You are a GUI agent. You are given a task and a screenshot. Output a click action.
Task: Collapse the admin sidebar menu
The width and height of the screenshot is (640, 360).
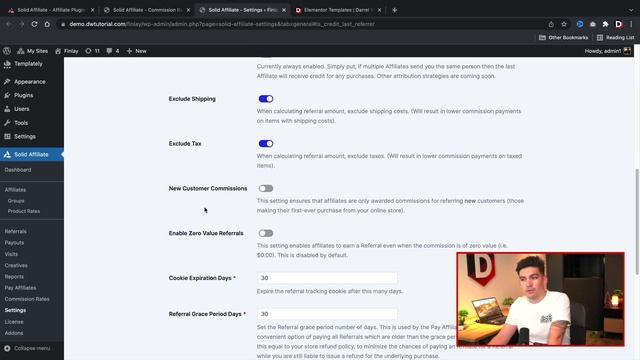(x=27, y=348)
